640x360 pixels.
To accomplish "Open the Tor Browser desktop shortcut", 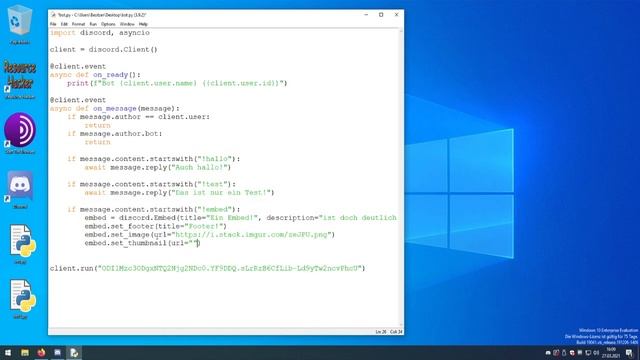I will pyautogui.click(x=20, y=133).
